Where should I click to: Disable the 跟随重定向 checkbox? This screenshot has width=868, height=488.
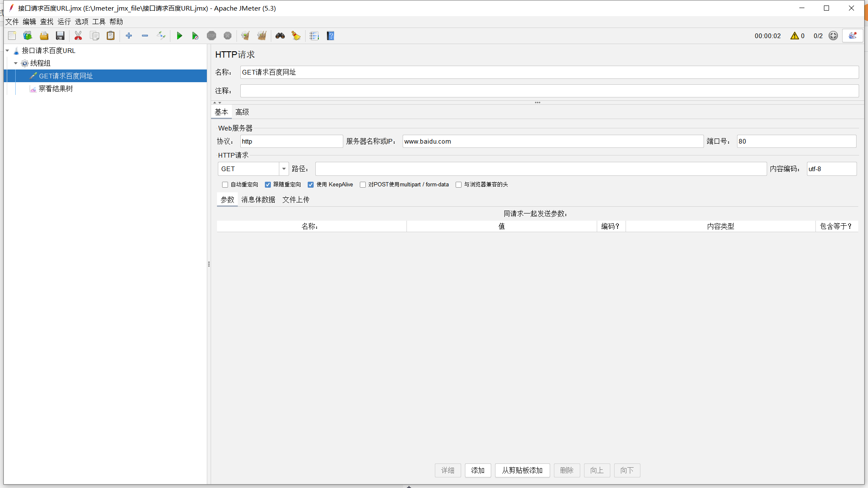[x=267, y=185]
